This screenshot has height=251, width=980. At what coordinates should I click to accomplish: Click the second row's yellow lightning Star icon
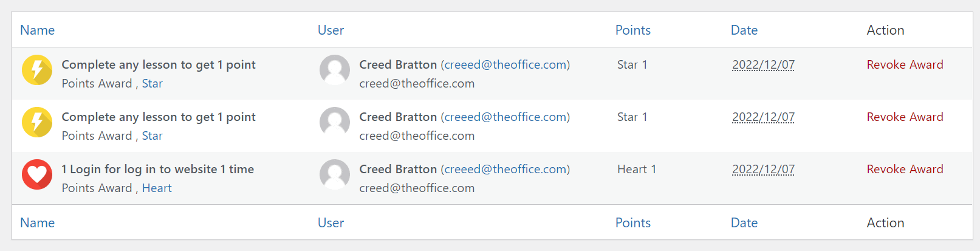pos(37,122)
